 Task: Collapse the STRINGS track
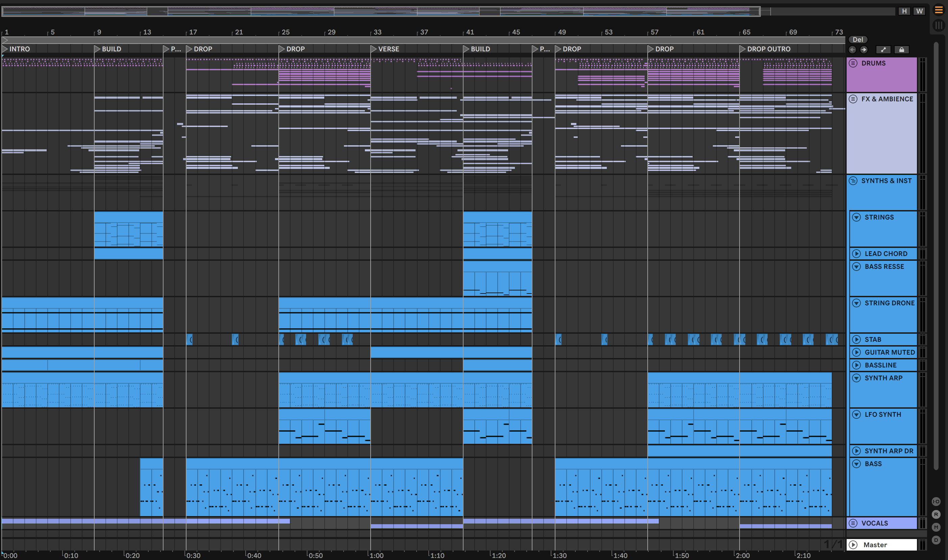(x=857, y=217)
